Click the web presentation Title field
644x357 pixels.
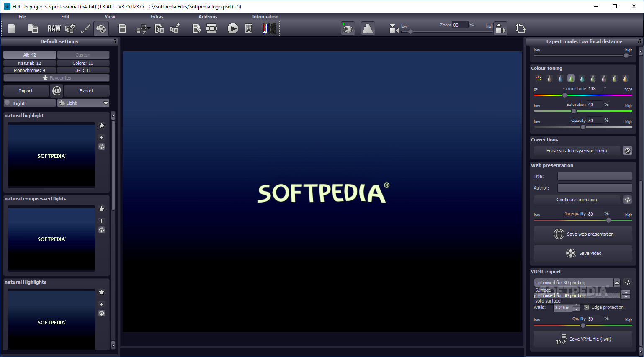[x=595, y=176]
